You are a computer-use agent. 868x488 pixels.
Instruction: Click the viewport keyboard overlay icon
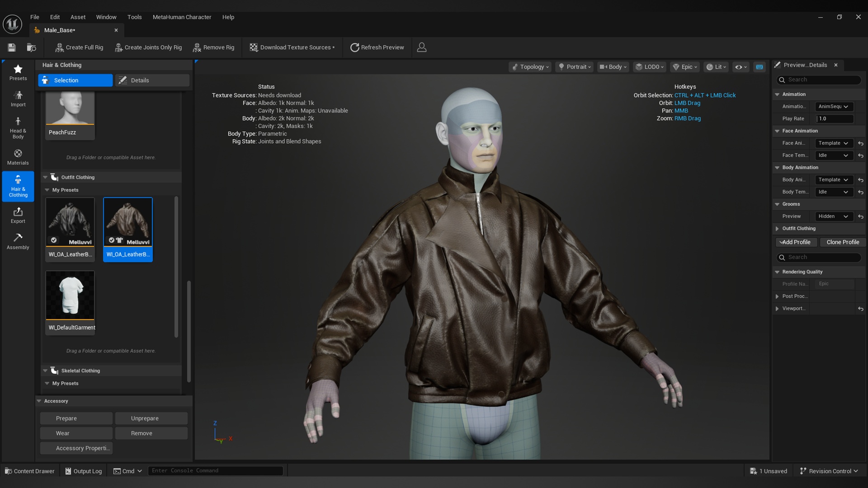759,67
